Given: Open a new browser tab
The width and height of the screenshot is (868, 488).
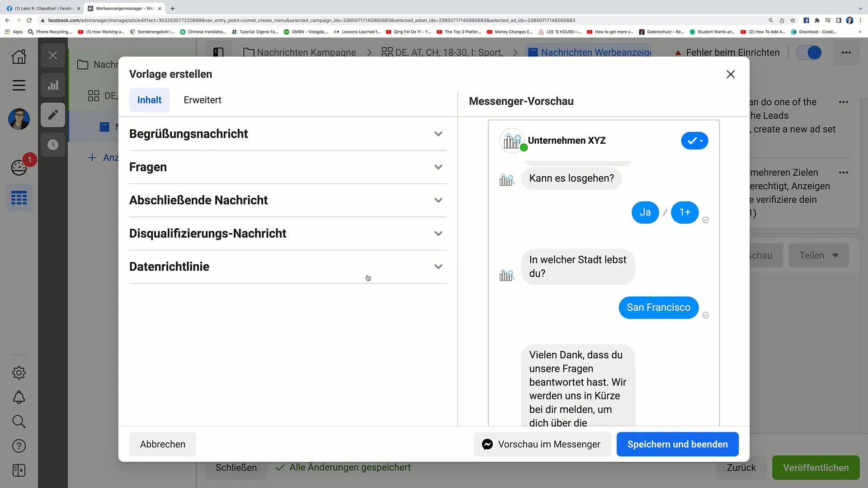Looking at the screenshot, I should (173, 8).
